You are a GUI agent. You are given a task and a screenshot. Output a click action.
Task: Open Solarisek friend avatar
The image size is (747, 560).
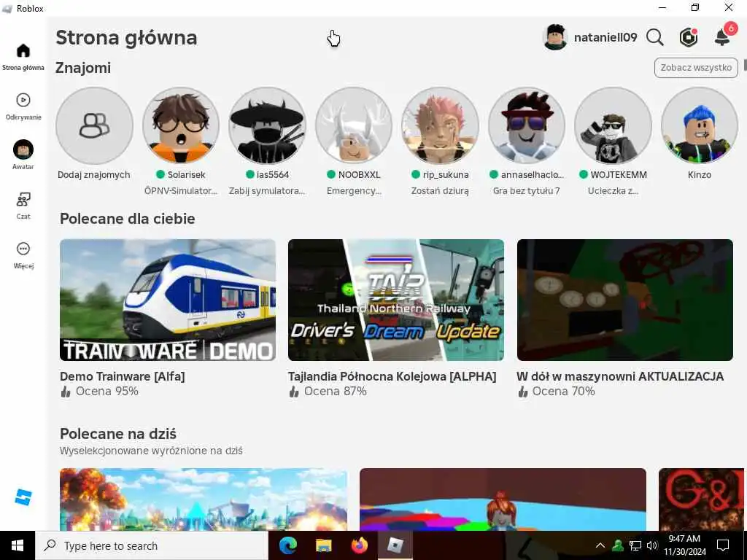click(x=181, y=125)
